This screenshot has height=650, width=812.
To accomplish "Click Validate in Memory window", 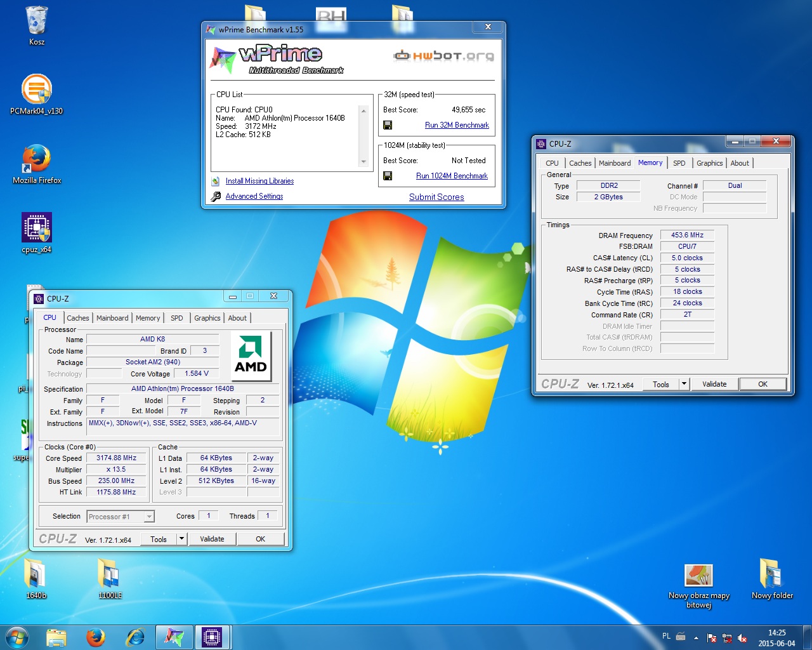I will [714, 384].
